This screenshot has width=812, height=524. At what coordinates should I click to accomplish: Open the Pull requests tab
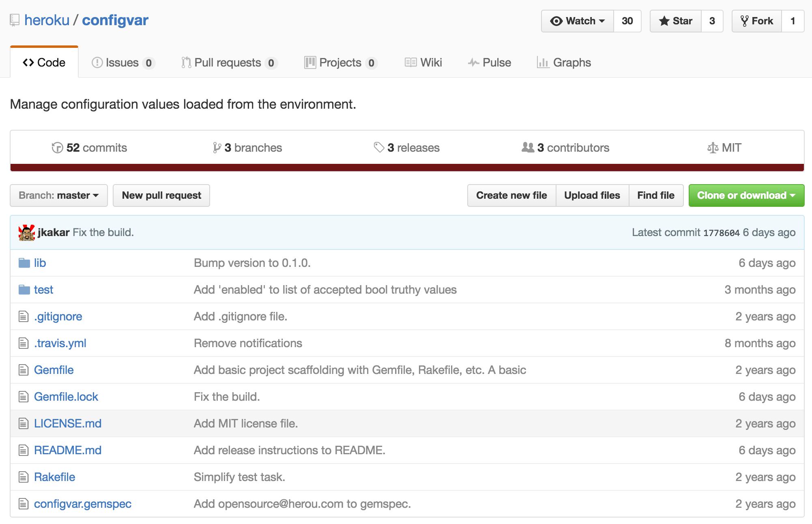pyautogui.click(x=229, y=62)
